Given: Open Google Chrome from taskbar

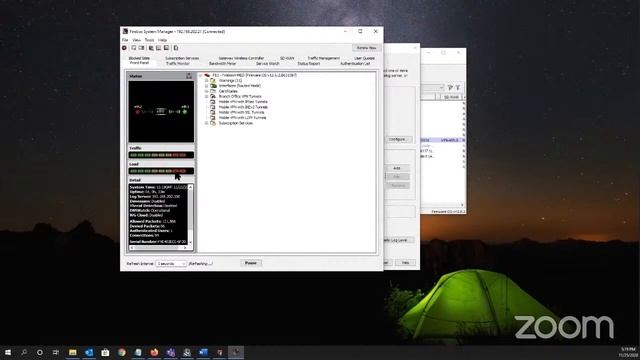Looking at the screenshot, I should pyautogui.click(x=122, y=352).
